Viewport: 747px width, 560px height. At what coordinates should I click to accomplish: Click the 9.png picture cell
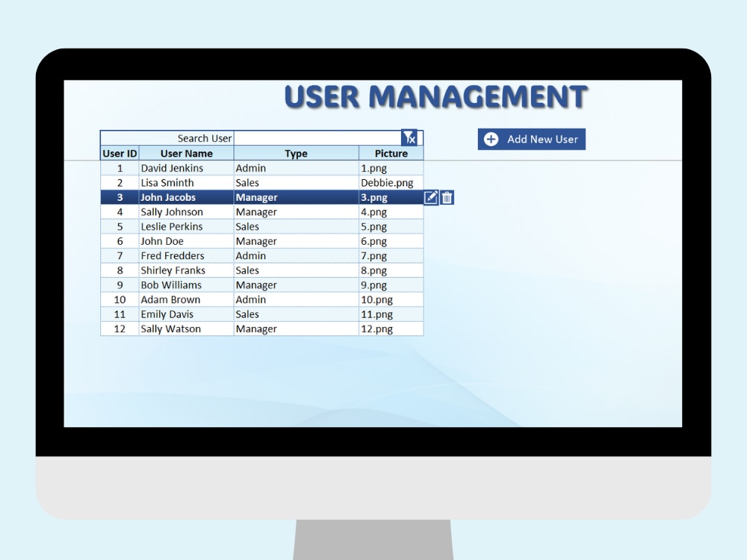point(391,284)
